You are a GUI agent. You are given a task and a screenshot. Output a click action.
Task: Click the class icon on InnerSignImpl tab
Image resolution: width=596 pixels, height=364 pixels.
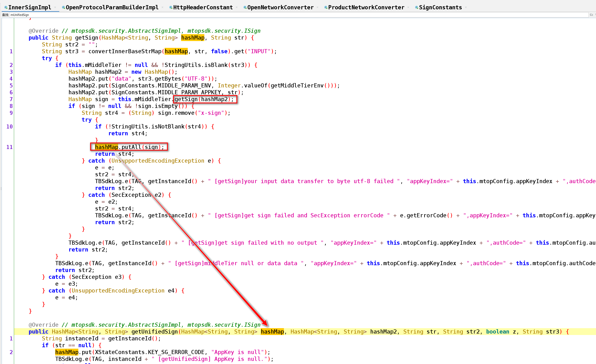point(6,7)
